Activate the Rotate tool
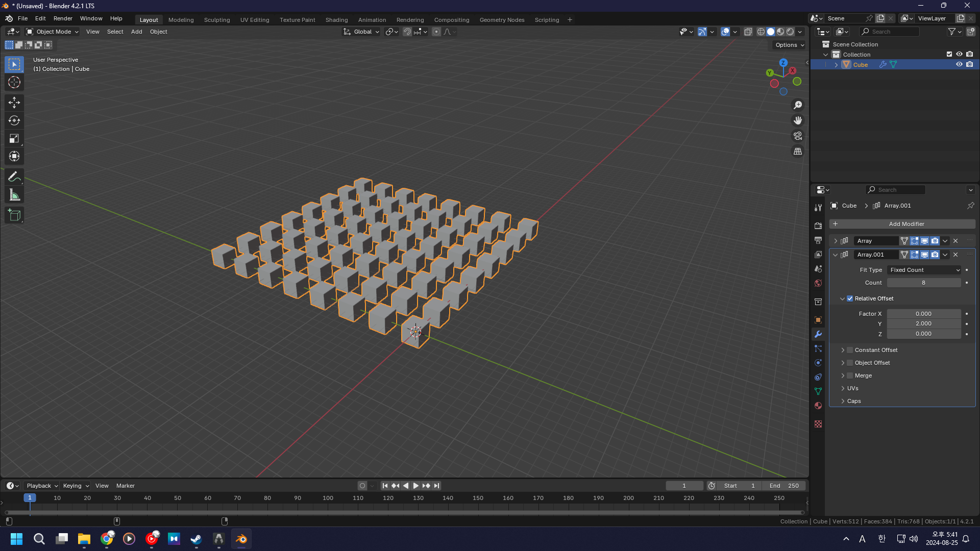 coord(14,120)
